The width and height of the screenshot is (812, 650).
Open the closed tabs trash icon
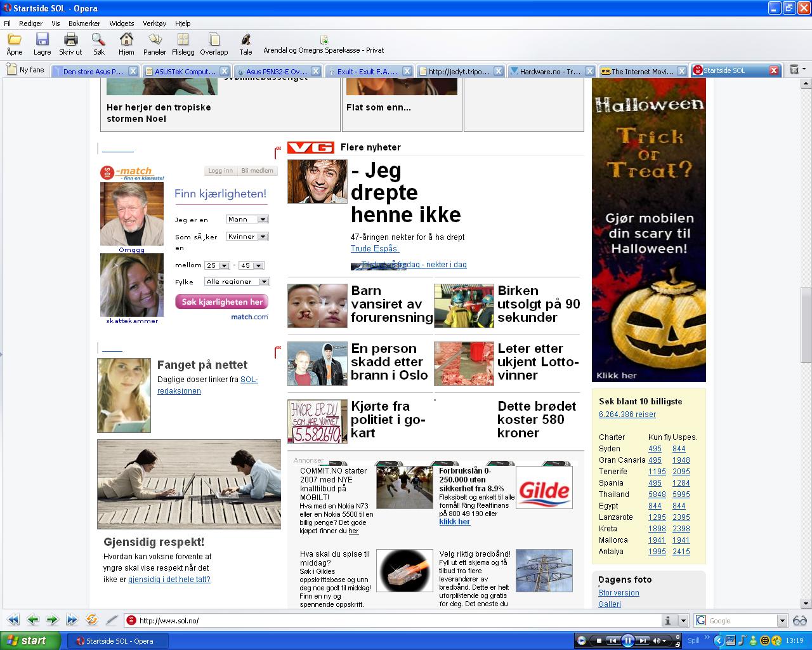[x=794, y=70]
